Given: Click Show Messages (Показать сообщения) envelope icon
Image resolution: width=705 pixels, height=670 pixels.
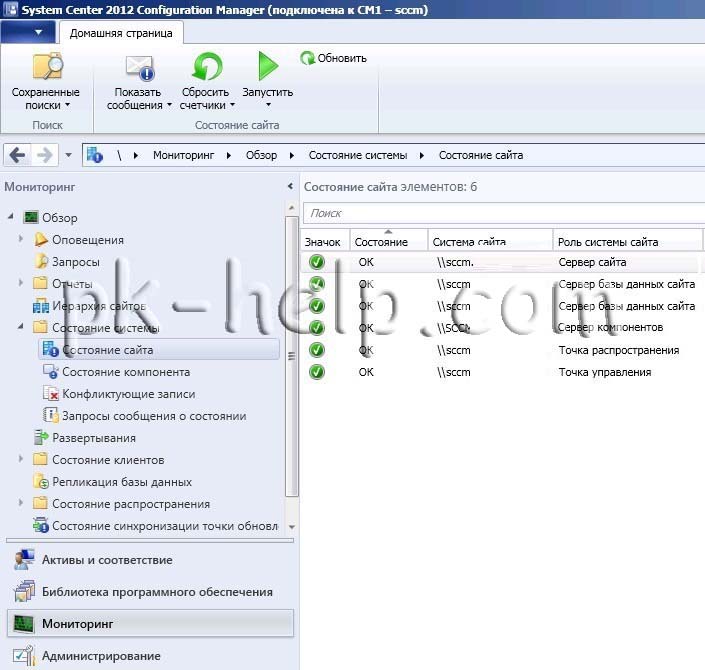Looking at the screenshot, I should (139, 67).
